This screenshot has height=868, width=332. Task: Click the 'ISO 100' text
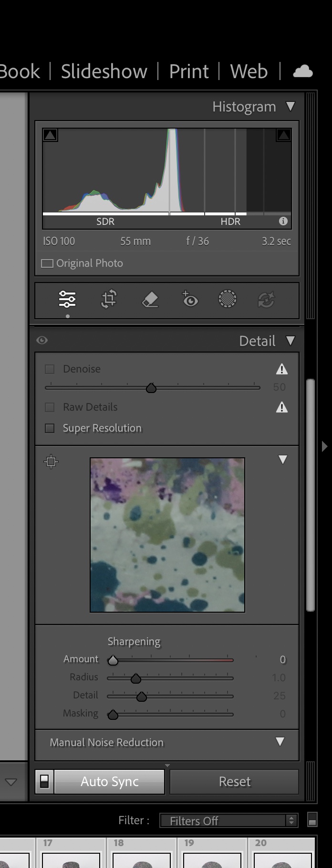pyautogui.click(x=59, y=241)
